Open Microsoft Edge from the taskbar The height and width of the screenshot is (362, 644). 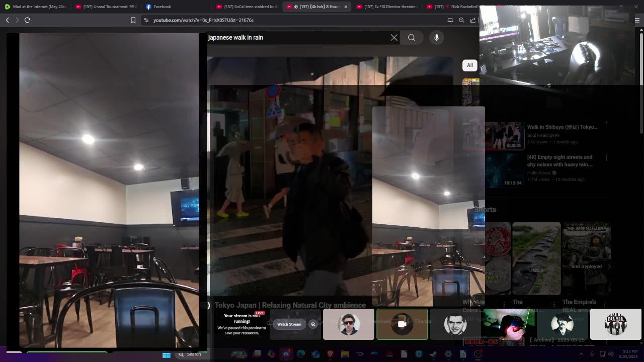301,354
